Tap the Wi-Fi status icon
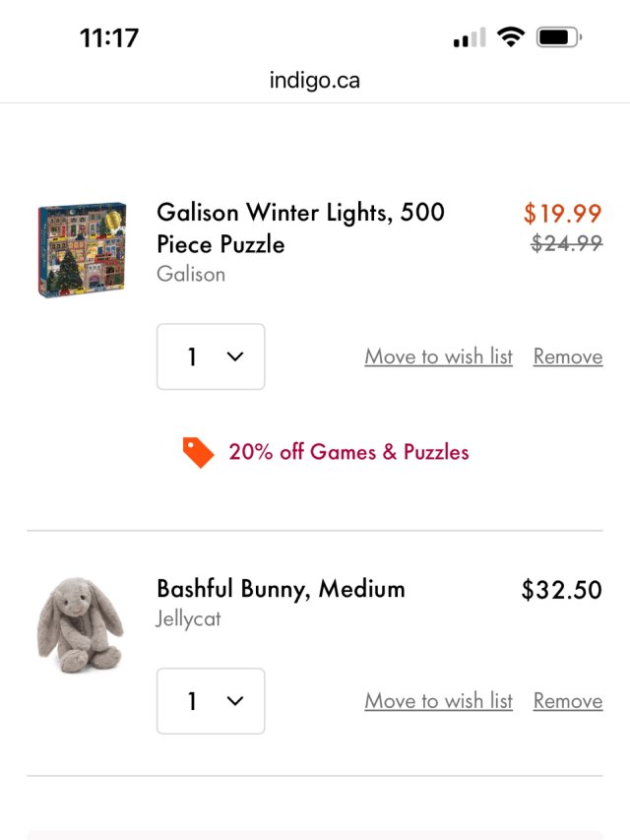 pyautogui.click(x=510, y=37)
